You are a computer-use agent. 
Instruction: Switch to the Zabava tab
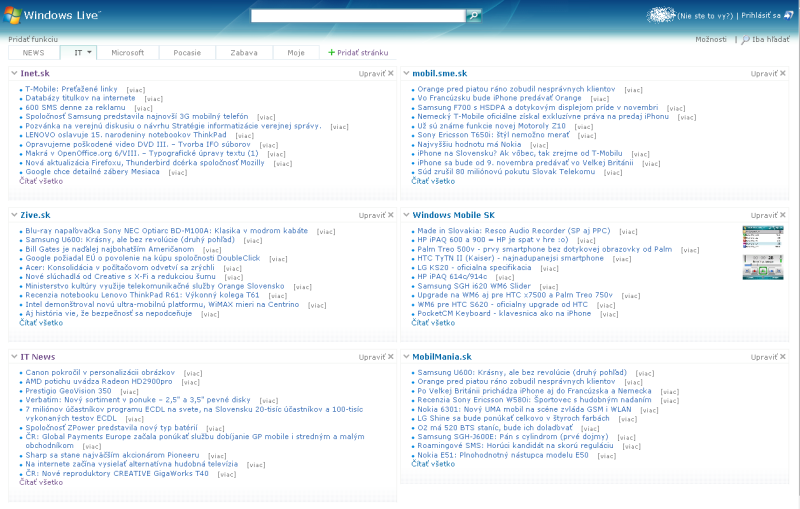point(244,53)
